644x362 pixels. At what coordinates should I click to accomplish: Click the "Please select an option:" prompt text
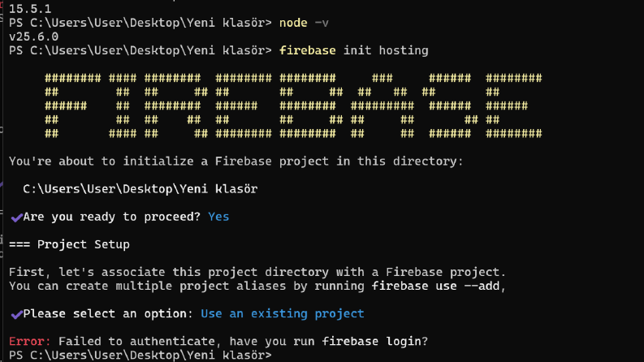pyautogui.click(x=108, y=313)
